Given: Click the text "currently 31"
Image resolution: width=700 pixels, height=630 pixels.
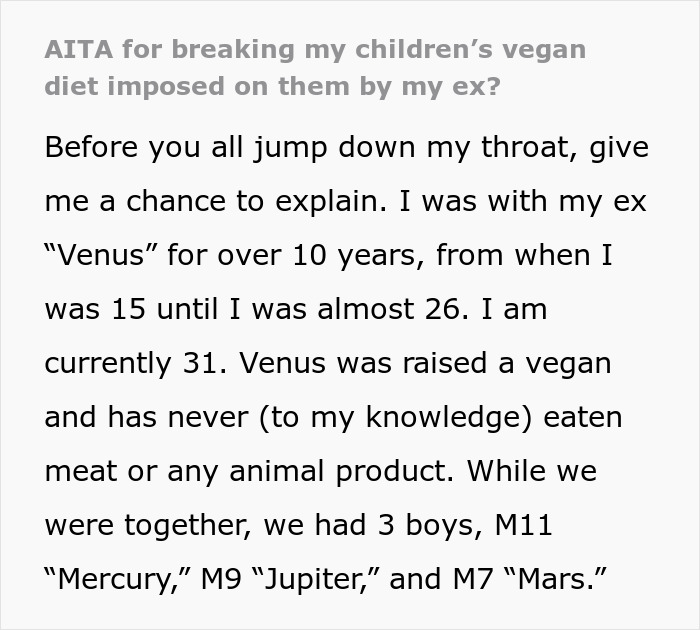Looking at the screenshot, I should point(136,363).
